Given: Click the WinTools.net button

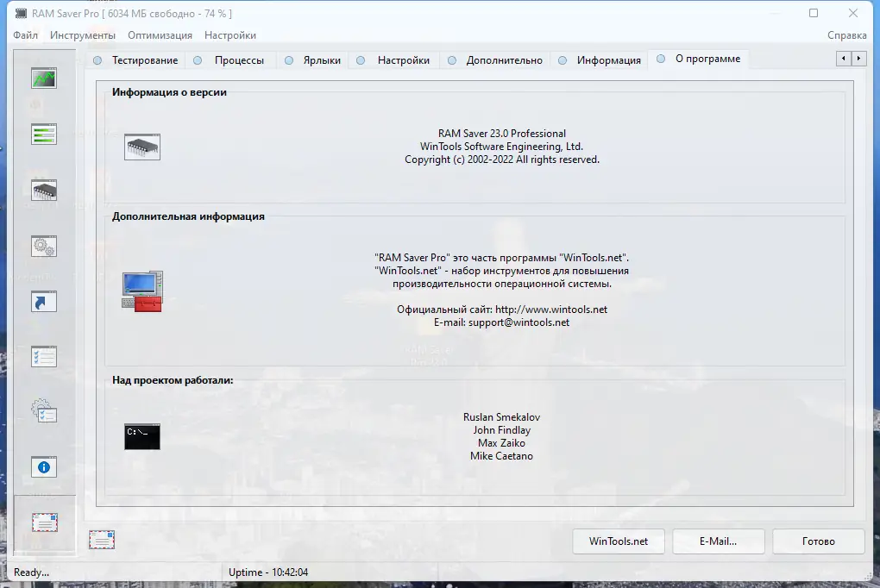Looking at the screenshot, I should coord(619,541).
